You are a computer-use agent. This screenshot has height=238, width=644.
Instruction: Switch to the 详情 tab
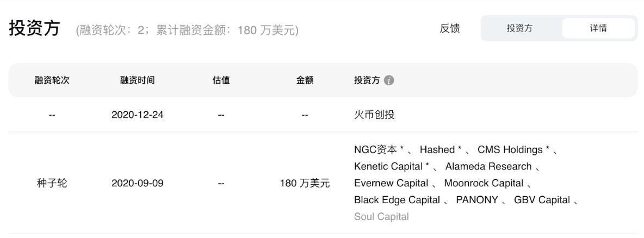click(x=598, y=29)
